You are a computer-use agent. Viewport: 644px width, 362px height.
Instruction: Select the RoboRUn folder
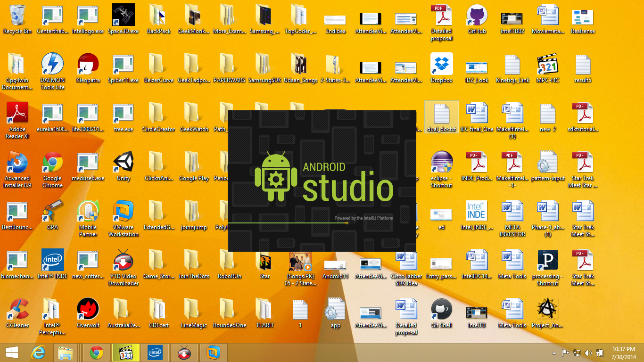click(230, 264)
